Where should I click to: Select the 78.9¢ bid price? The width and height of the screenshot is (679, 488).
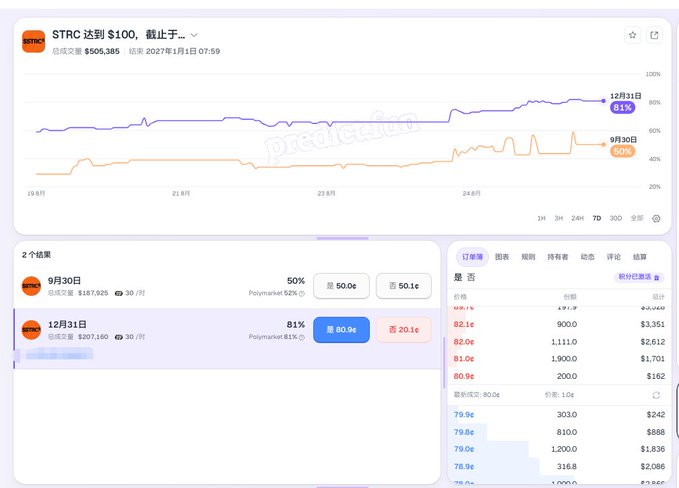click(463, 466)
